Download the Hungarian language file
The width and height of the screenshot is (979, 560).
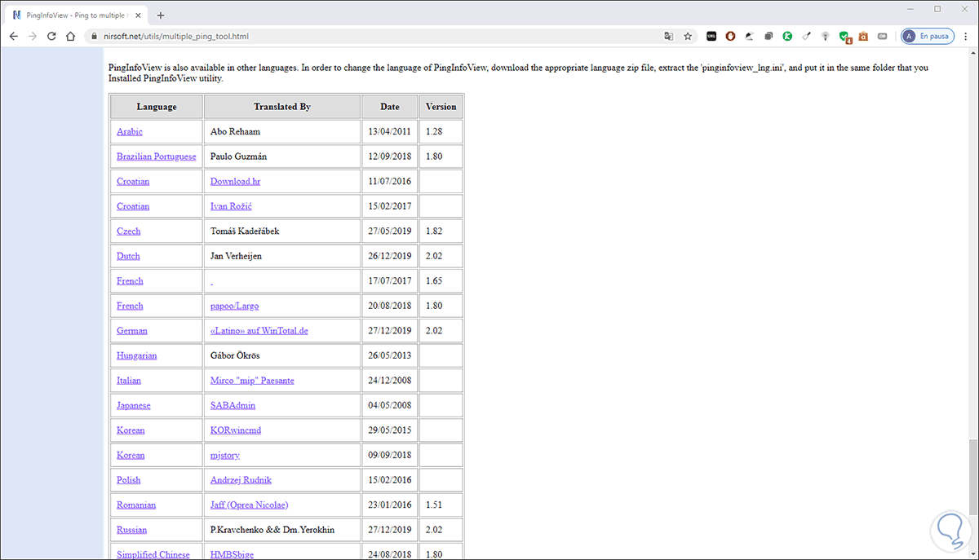click(136, 355)
